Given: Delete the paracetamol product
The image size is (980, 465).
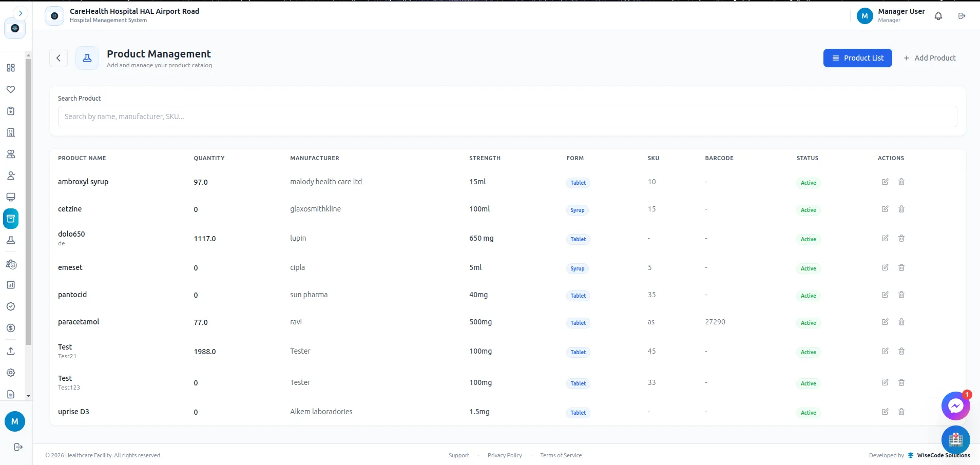Looking at the screenshot, I should pos(901,322).
